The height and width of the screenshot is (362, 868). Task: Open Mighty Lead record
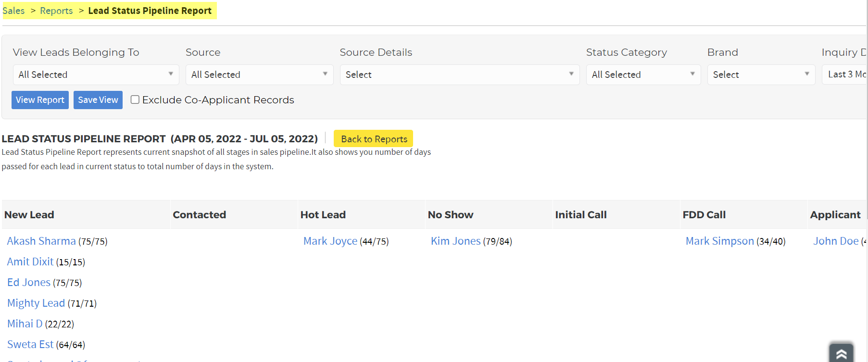pos(36,303)
